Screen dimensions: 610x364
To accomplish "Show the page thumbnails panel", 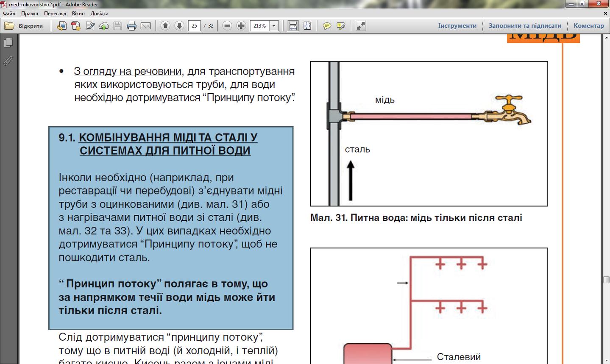I will click(8, 43).
